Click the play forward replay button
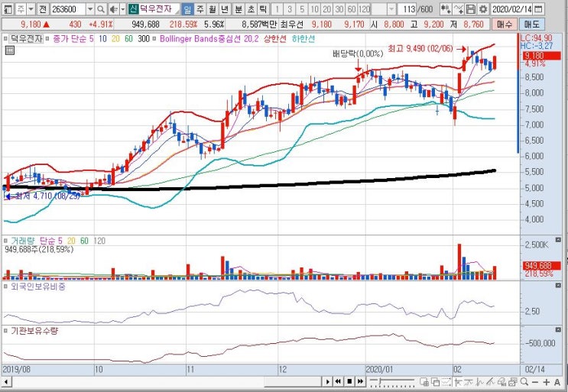The image size is (568, 392). (x=328, y=381)
